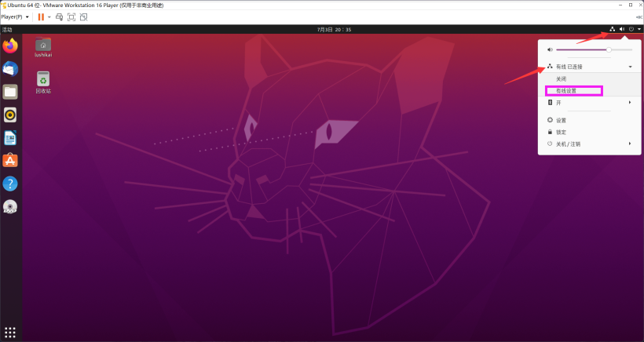Click the Bluetooth icon in system menu
This screenshot has width=644, height=342.
(x=550, y=103)
